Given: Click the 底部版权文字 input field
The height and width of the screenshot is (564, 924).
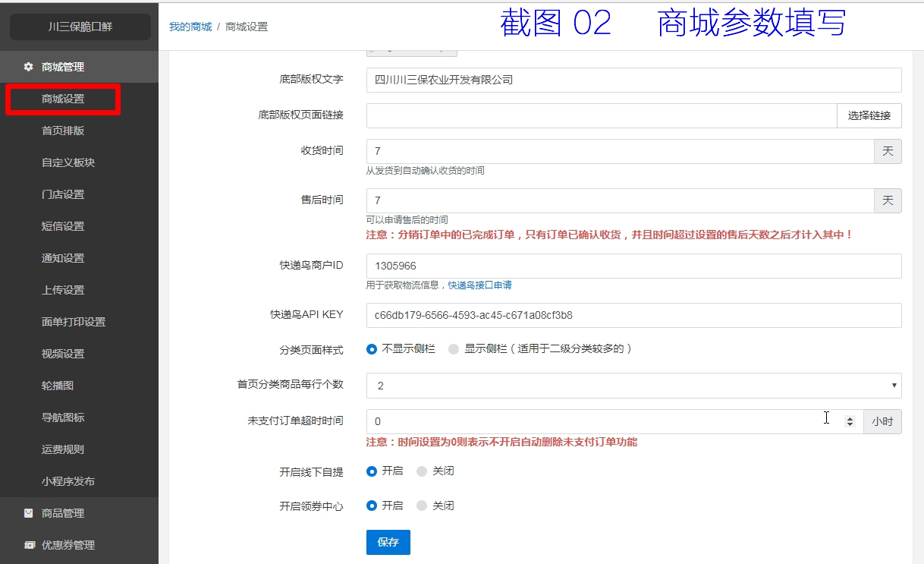Looking at the screenshot, I should [633, 80].
